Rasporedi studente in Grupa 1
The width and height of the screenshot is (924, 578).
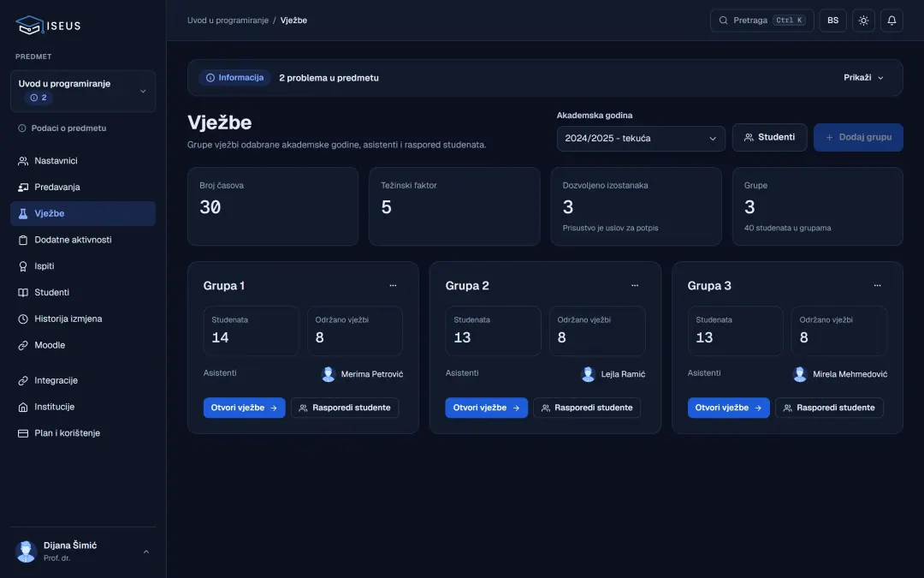[x=345, y=408]
